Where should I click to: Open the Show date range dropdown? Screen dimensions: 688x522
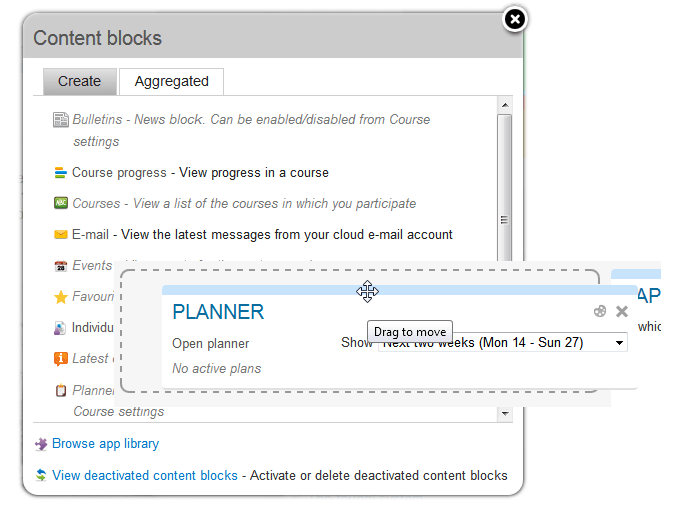pyautogui.click(x=503, y=343)
